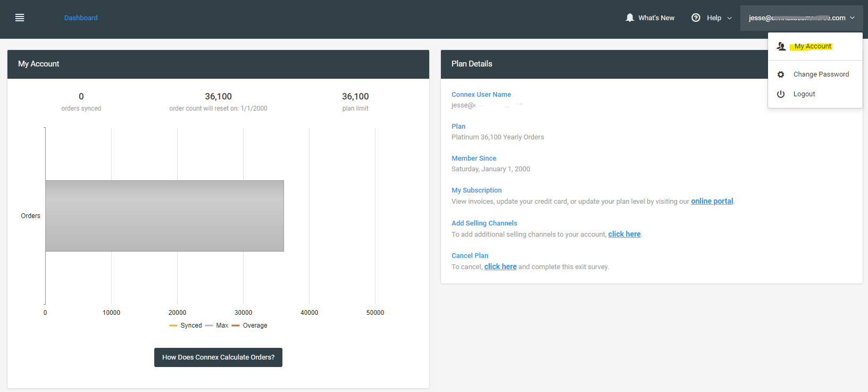868x392 pixels.
Task: Open the hamburger menu icon
Action: (x=20, y=18)
